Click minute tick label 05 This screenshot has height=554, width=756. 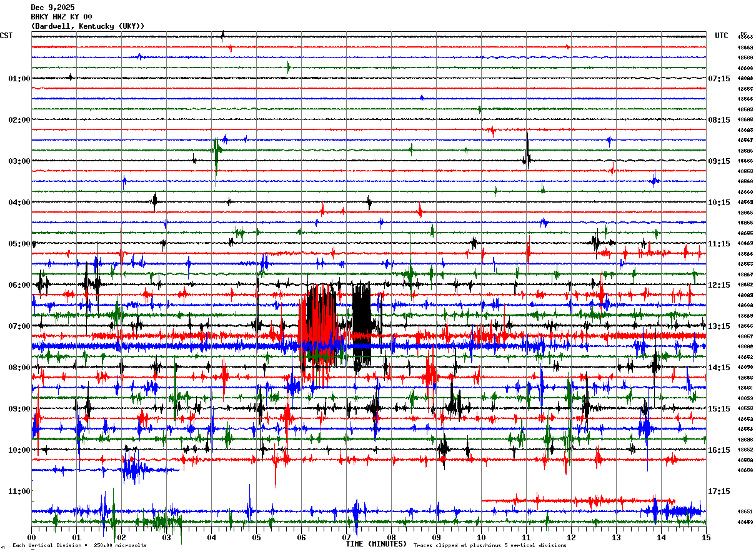[256, 537]
